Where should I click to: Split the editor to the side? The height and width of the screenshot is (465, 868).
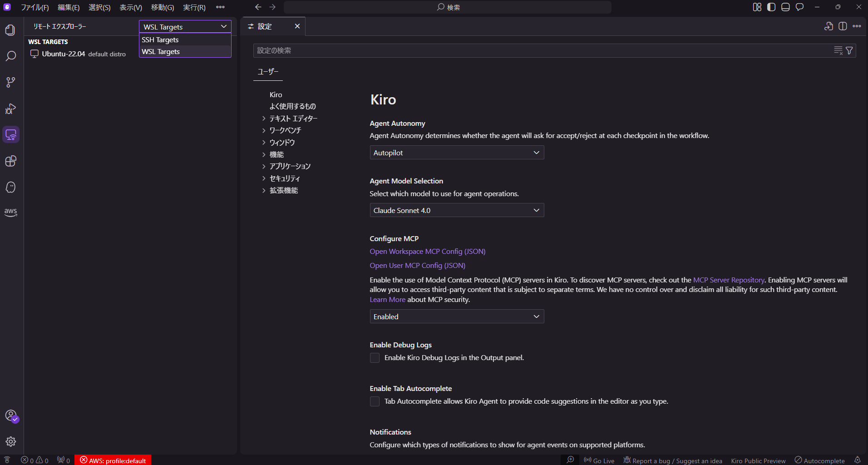843,26
